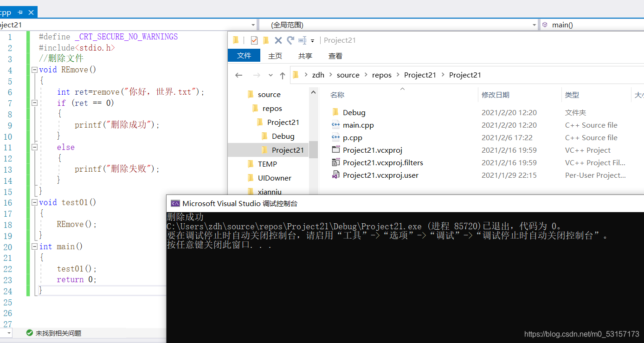
Task: Go back with Explorer back arrow
Action: 239,75
